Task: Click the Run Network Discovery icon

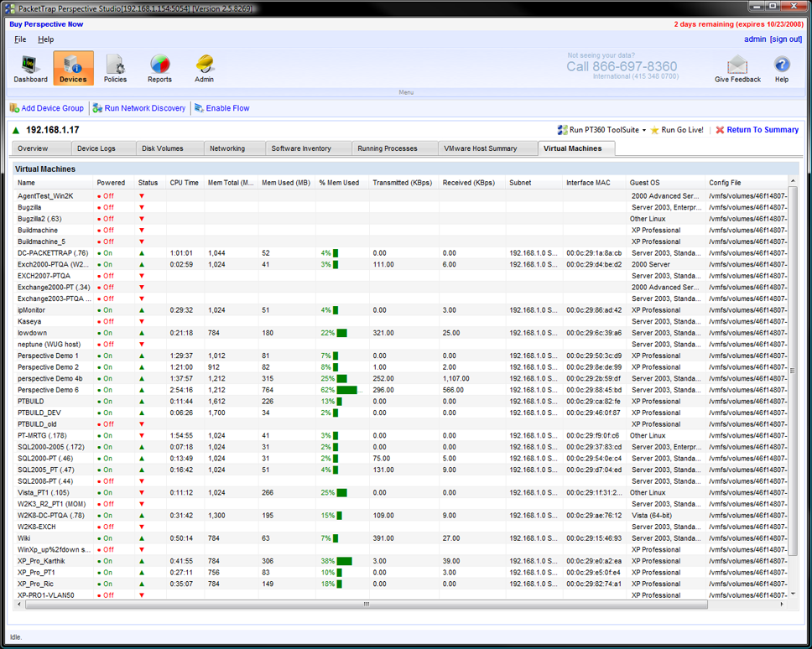Action: pos(97,108)
